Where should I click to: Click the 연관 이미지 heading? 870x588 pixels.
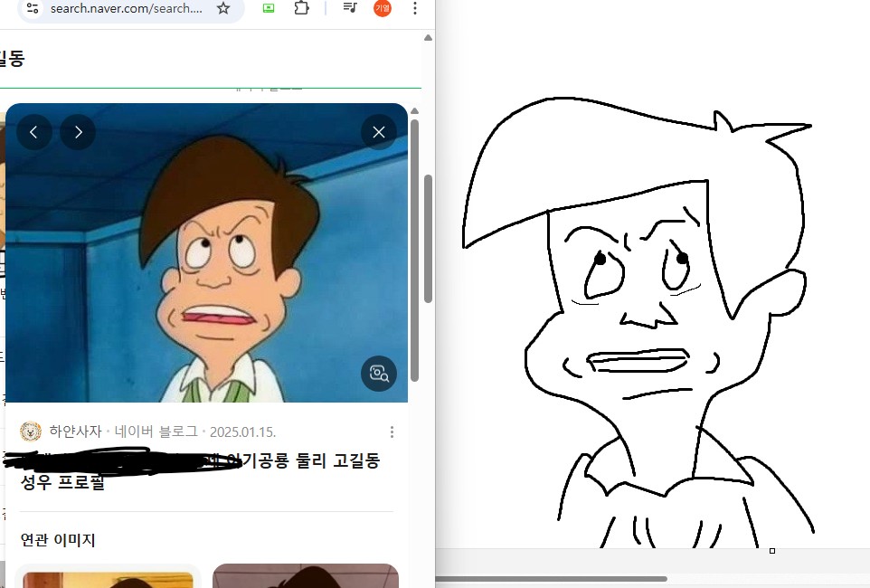point(58,540)
